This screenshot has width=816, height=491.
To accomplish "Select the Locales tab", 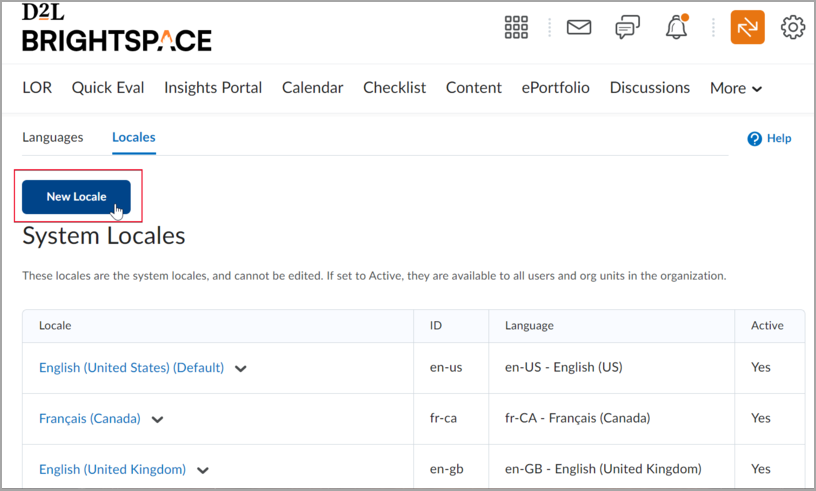I will click(134, 137).
